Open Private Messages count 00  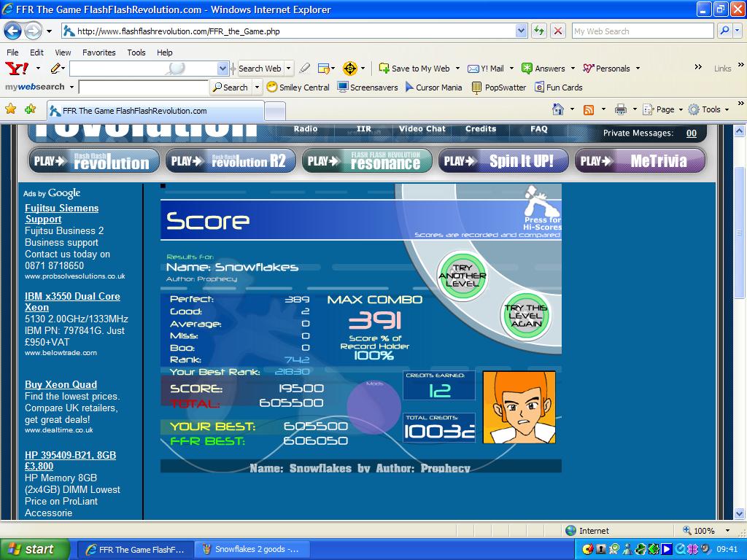pyautogui.click(x=692, y=133)
